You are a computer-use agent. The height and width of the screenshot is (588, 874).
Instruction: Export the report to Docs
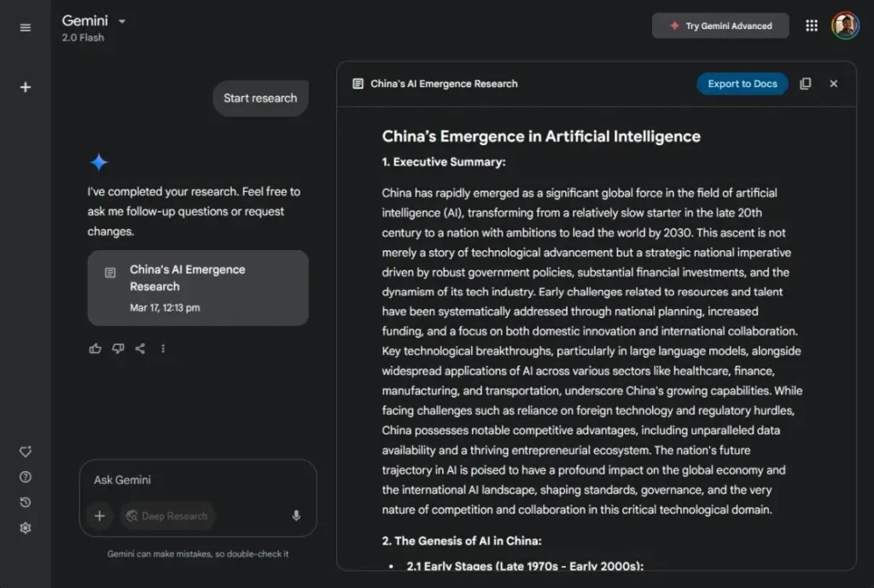[x=742, y=83]
